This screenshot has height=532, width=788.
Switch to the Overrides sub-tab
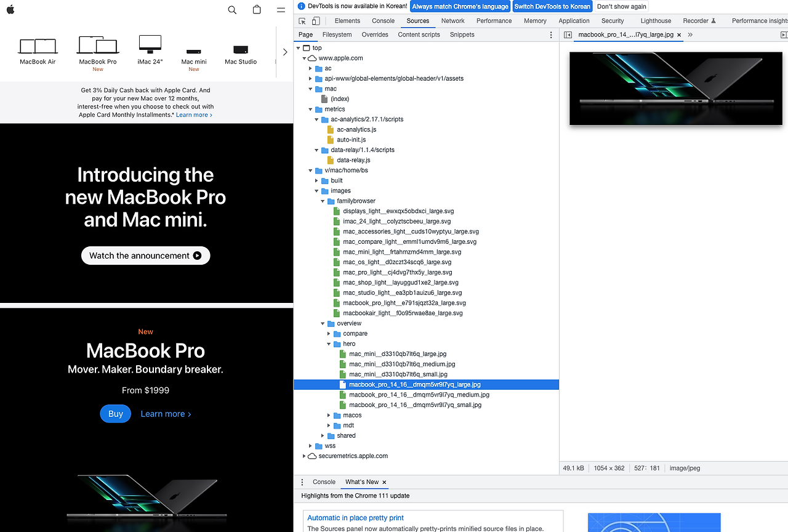click(x=375, y=35)
